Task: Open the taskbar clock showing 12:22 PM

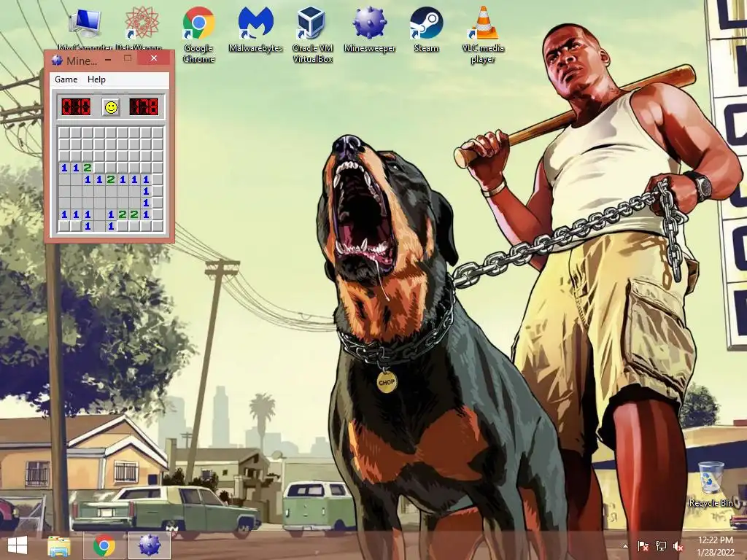Action: [715, 545]
